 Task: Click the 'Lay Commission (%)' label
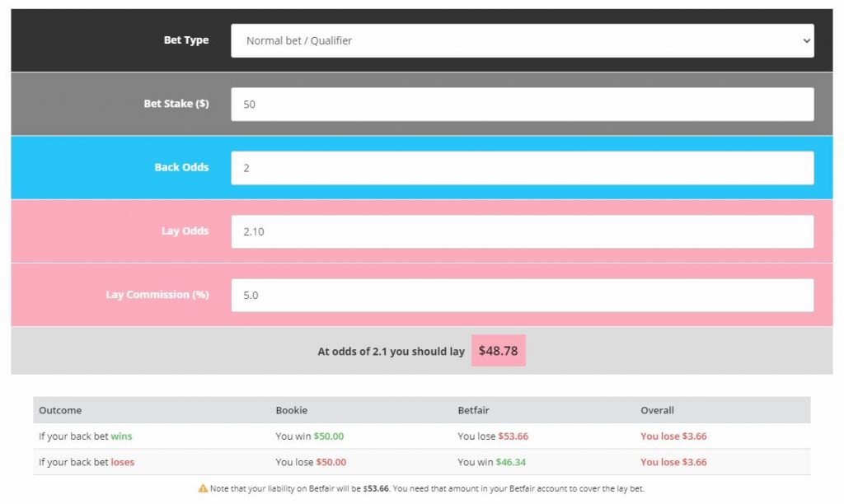[x=157, y=294]
